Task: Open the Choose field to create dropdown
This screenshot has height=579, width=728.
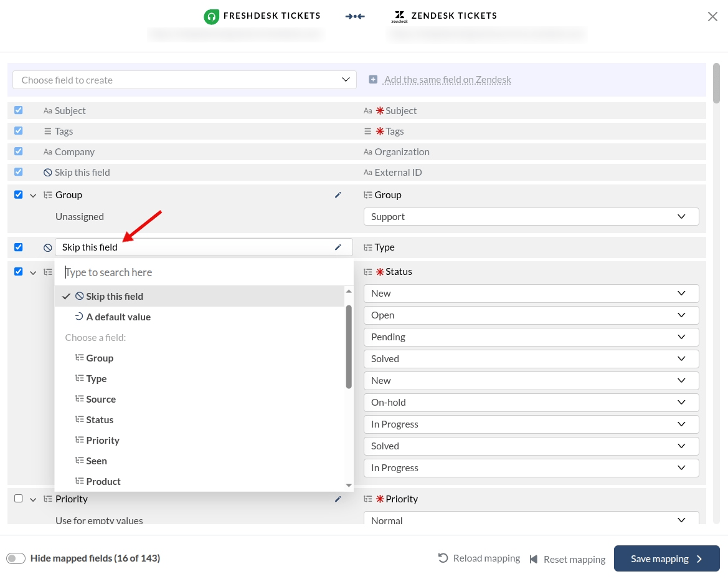Action: [x=184, y=80]
